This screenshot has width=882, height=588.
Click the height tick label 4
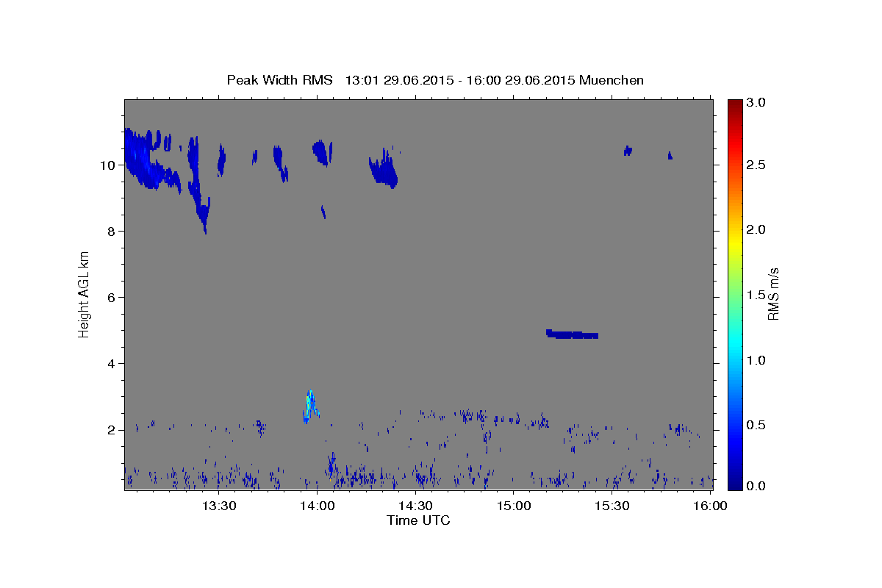tap(112, 364)
